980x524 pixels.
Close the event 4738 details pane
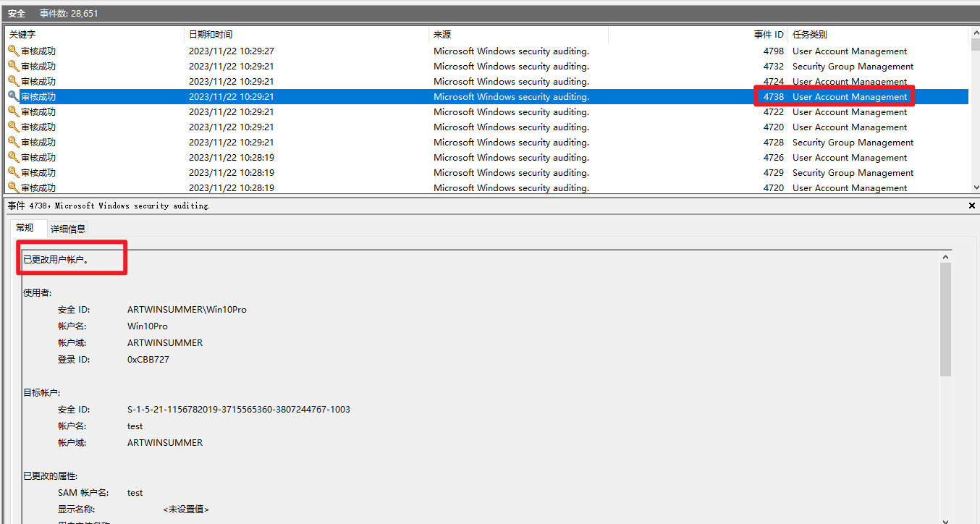pyautogui.click(x=971, y=206)
